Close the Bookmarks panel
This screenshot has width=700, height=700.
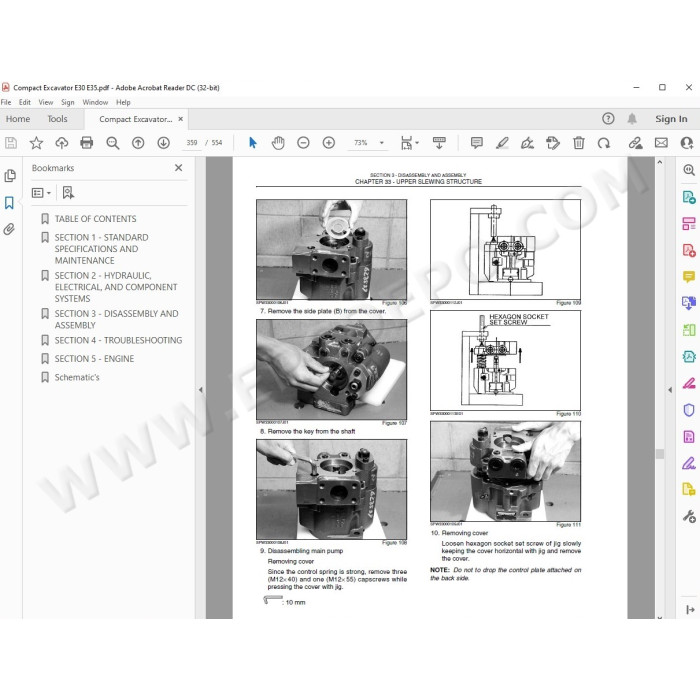click(179, 168)
